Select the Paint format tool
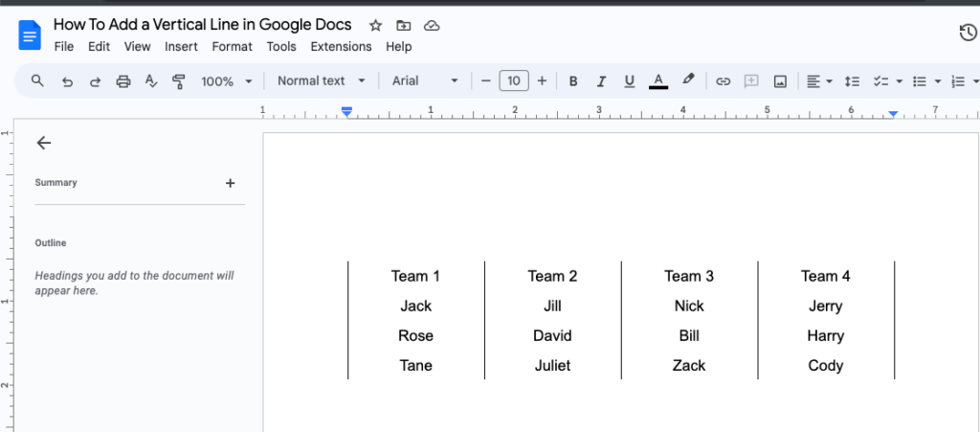The image size is (980, 432). click(178, 81)
